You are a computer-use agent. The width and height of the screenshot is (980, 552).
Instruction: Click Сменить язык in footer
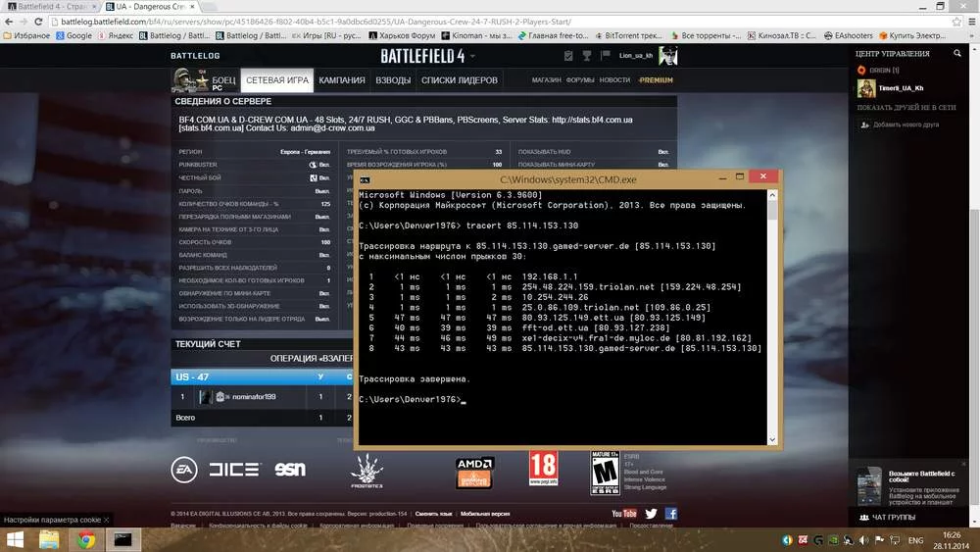pos(433,514)
